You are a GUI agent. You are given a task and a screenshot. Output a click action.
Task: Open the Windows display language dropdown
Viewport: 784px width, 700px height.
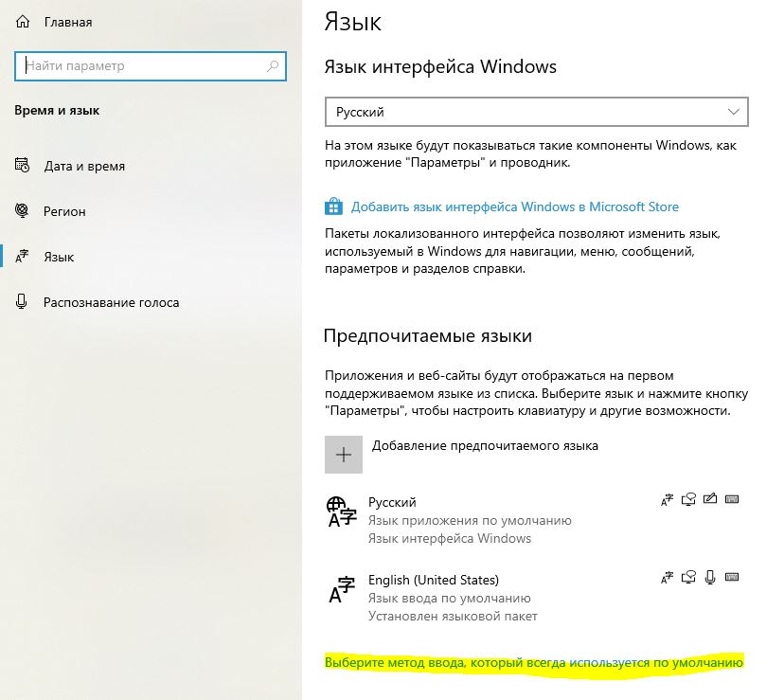coord(537,112)
